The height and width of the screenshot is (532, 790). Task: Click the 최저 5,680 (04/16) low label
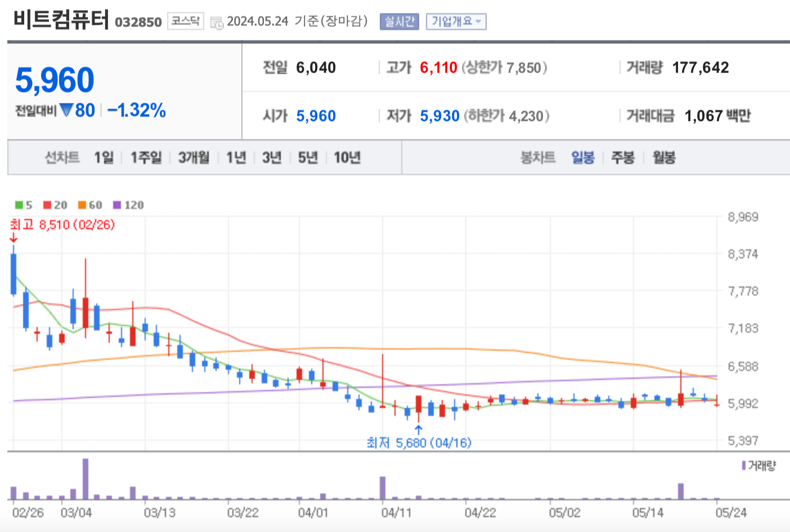[419, 443]
